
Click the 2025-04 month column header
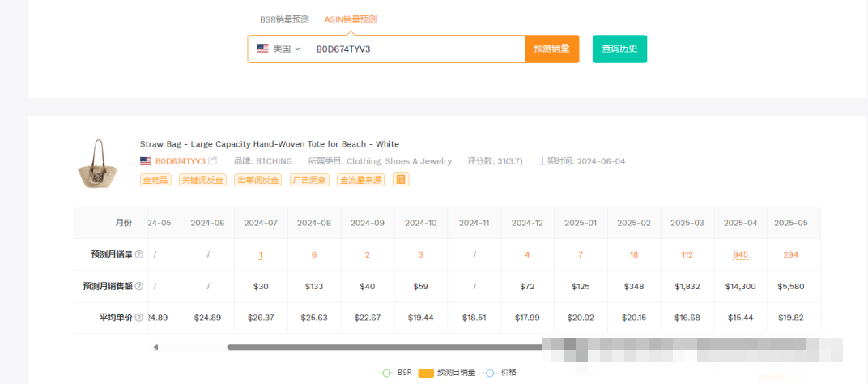(x=740, y=223)
